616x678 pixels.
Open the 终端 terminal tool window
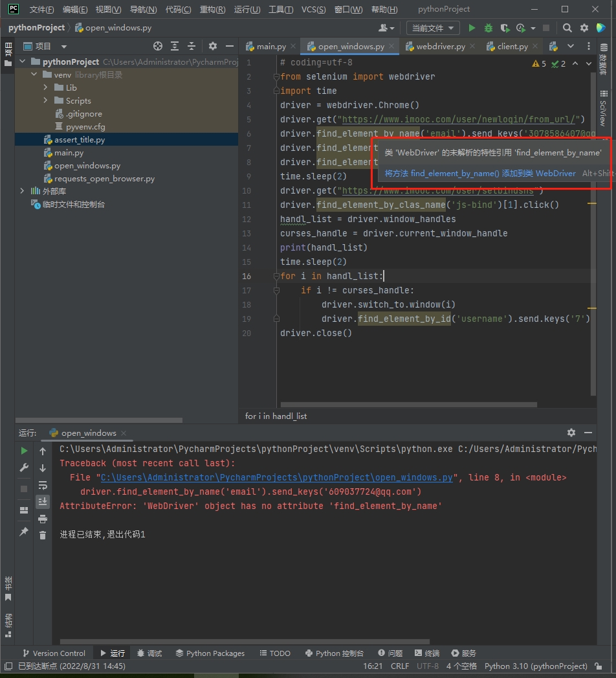point(427,653)
